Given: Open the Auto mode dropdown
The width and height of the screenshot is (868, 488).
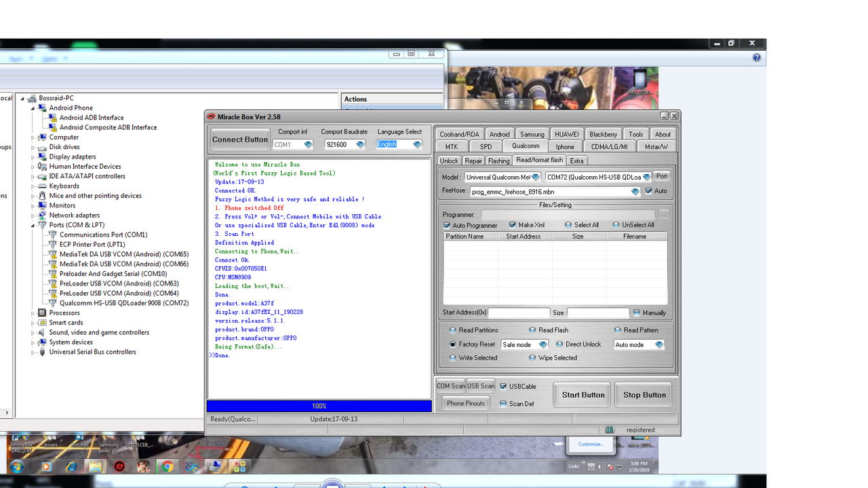Looking at the screenshot, I should pyautogui.click(x=639, y=344).
